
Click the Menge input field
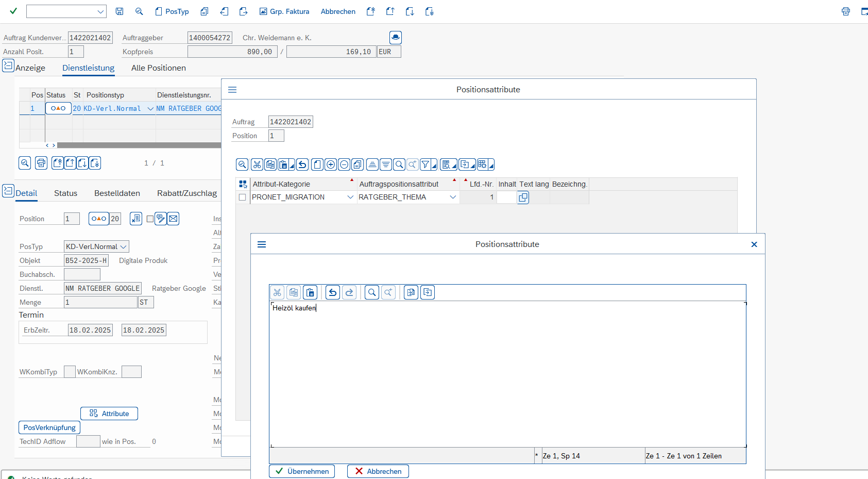[x=100, y=302]
